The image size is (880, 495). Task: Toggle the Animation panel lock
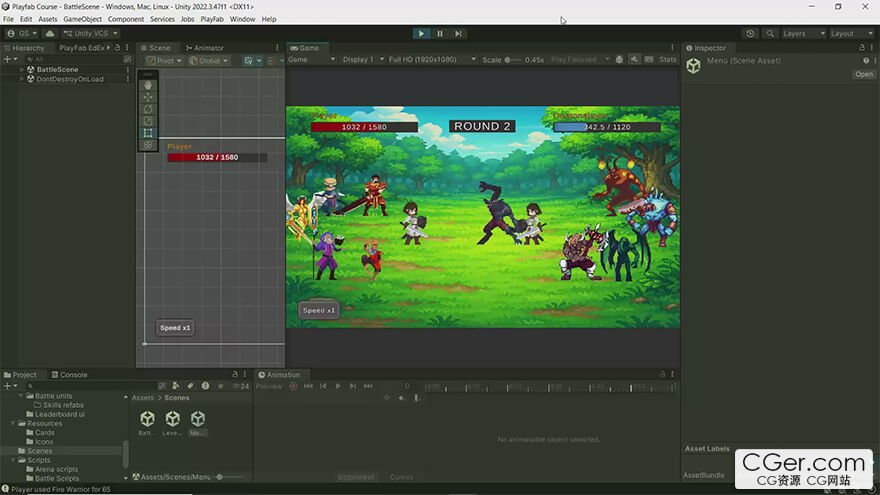[x=663, y=374]
